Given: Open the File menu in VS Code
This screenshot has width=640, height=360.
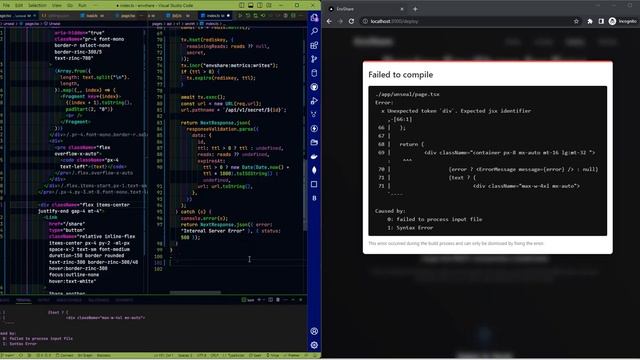Looking at the screenshot, I should [x=6, y=5].
